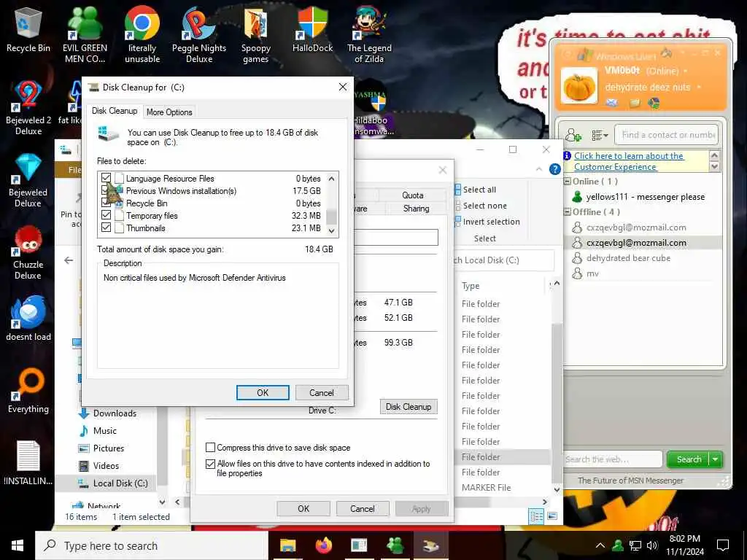Click the Messenger taskbar icon
Viewport: 747px width, 560px height.
395,545
